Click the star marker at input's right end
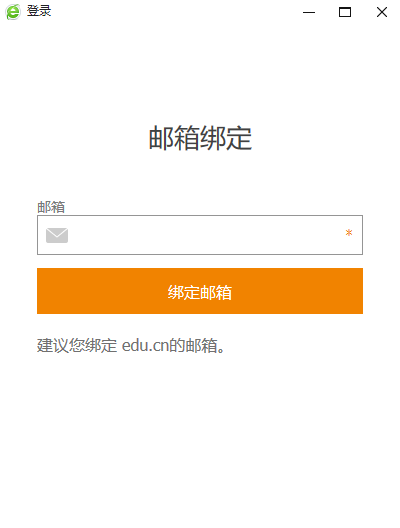Viewport: 400px width, 528px height. [349, 233]
